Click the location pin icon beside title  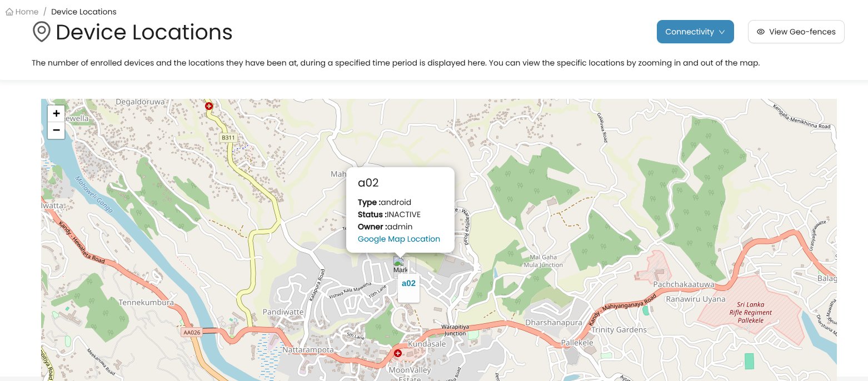(42, 32)
